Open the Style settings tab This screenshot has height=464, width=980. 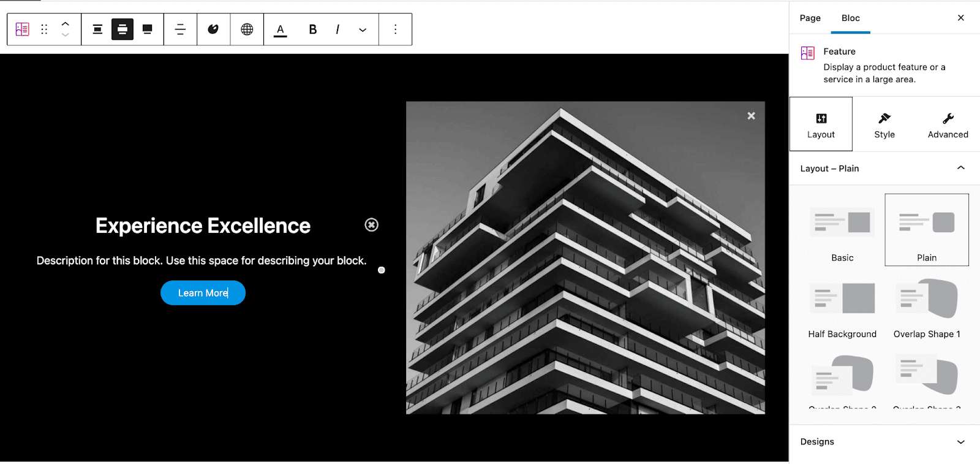coord(884,124)
